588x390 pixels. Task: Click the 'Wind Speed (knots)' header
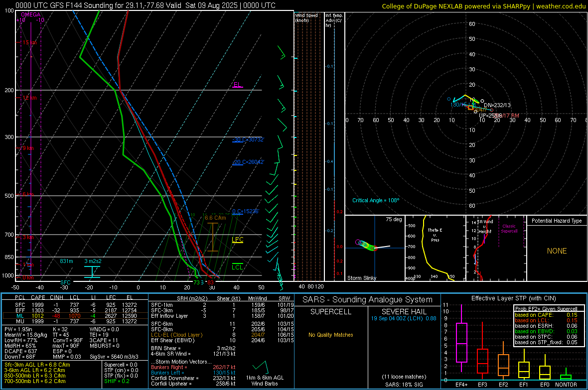[x=306, y=17]
